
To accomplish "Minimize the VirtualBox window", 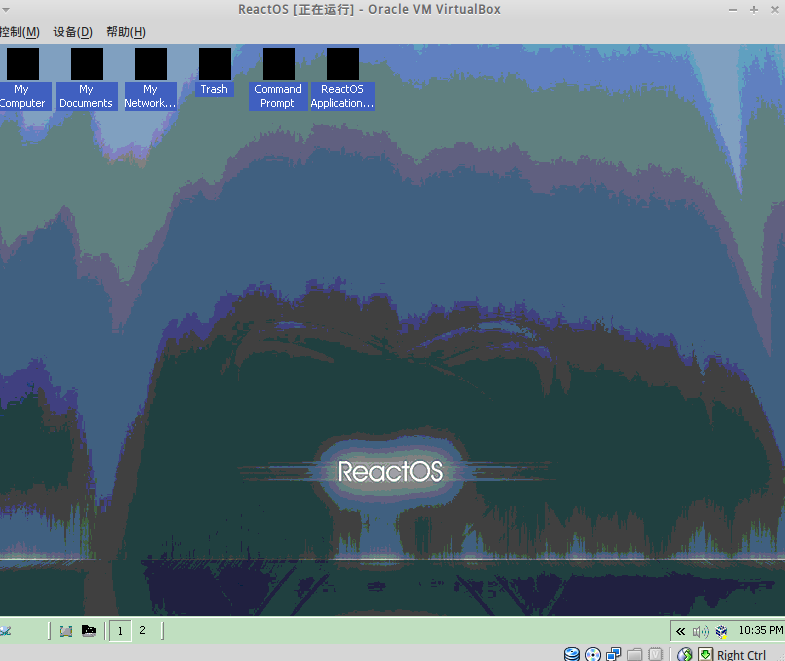I will pos(733,10).
